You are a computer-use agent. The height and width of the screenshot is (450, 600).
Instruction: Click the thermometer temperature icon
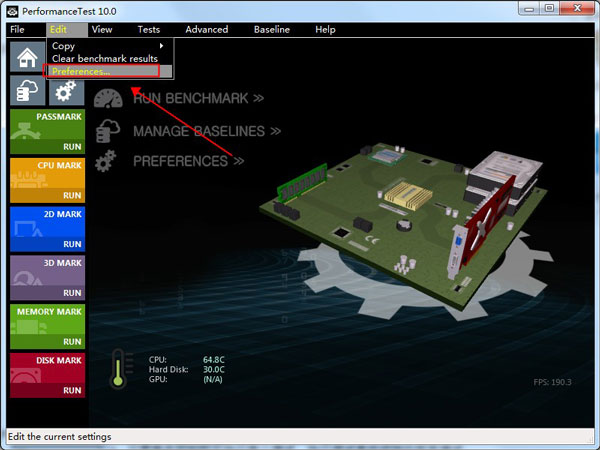(x=119, y=367)
